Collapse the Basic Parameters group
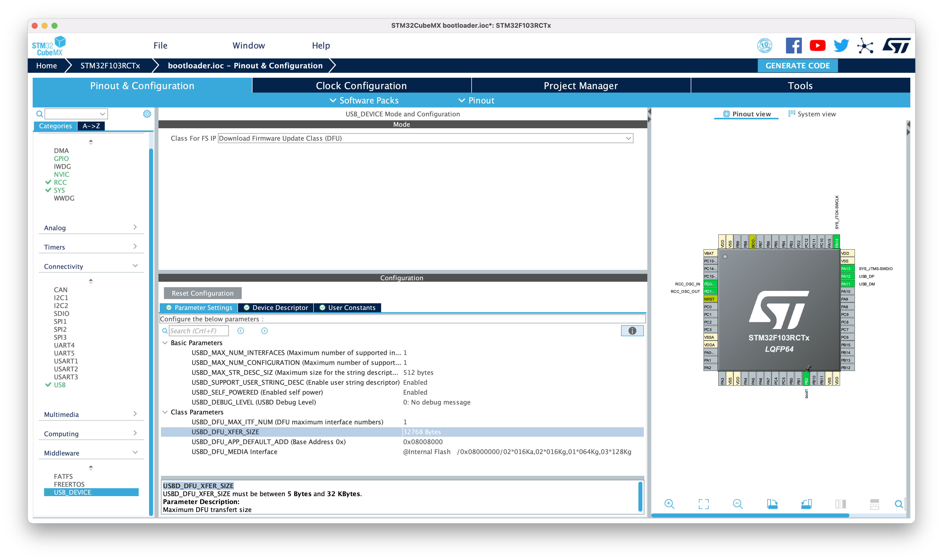Image resolution: width=943 pixels, height=560 pixels. click(x=165, y=343)
